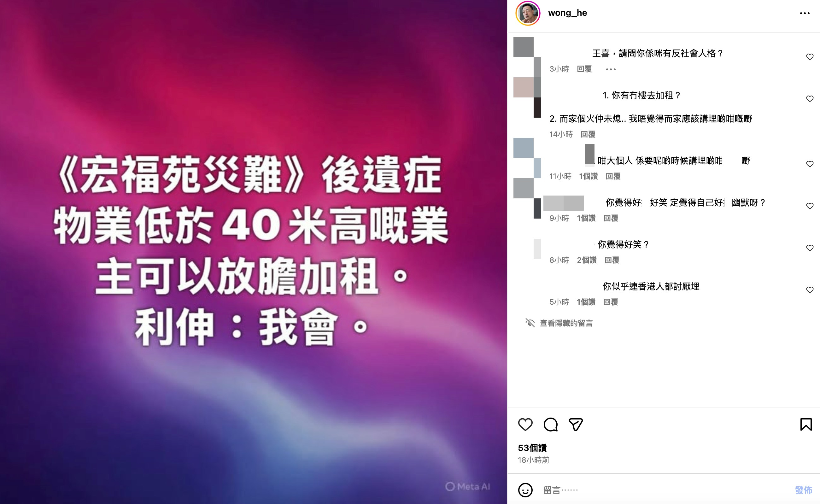
Task: Like the comment asking about 反社會人格
Action: [x=810, y=57]
